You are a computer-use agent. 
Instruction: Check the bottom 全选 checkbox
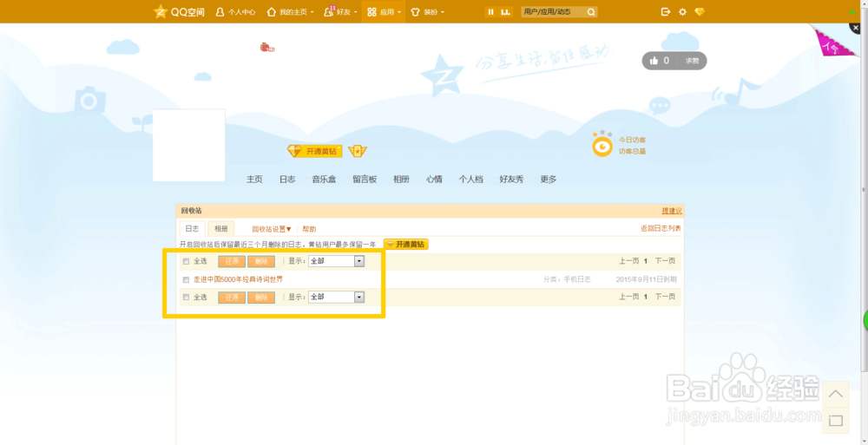[x=186, y=298]
